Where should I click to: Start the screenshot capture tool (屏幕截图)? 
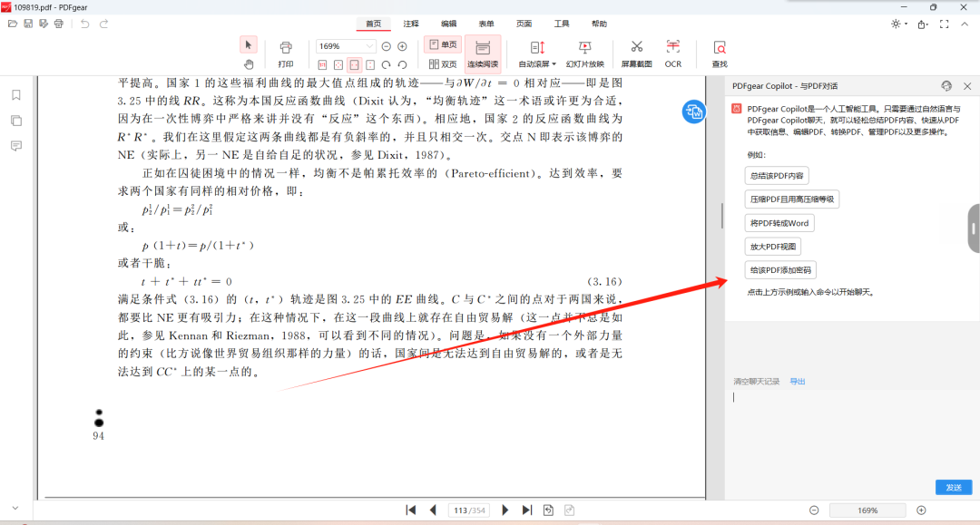636,53
